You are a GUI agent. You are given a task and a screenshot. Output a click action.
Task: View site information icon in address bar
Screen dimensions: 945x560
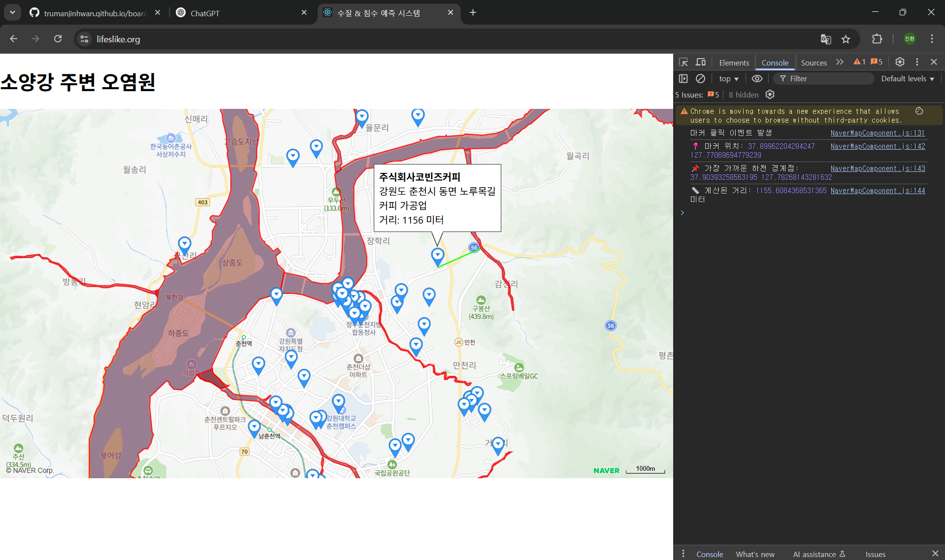pos(84,39)
